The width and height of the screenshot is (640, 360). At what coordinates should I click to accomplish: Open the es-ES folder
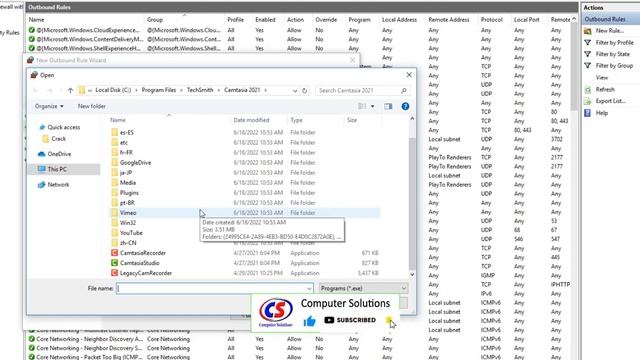127,132
